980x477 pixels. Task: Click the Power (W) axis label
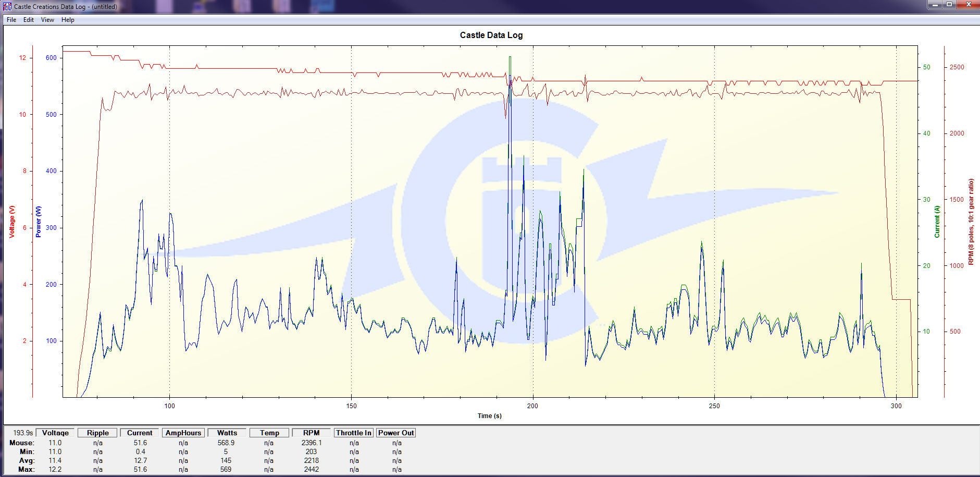[38, 222]
